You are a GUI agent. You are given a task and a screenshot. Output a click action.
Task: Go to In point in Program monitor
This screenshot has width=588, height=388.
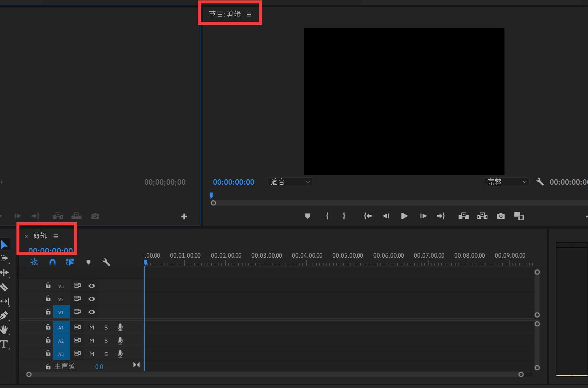pyautogui.click(x=368, y=216)
